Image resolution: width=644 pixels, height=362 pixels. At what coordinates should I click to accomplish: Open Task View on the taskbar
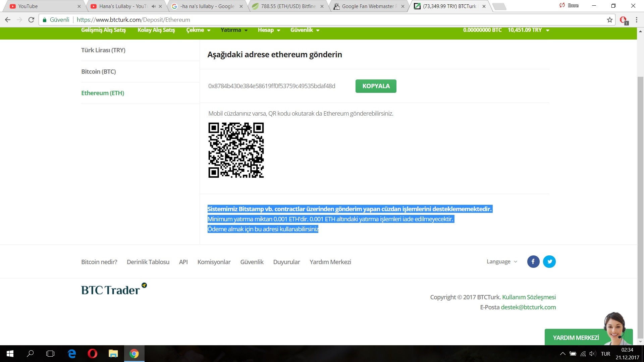tap(50, 354)
